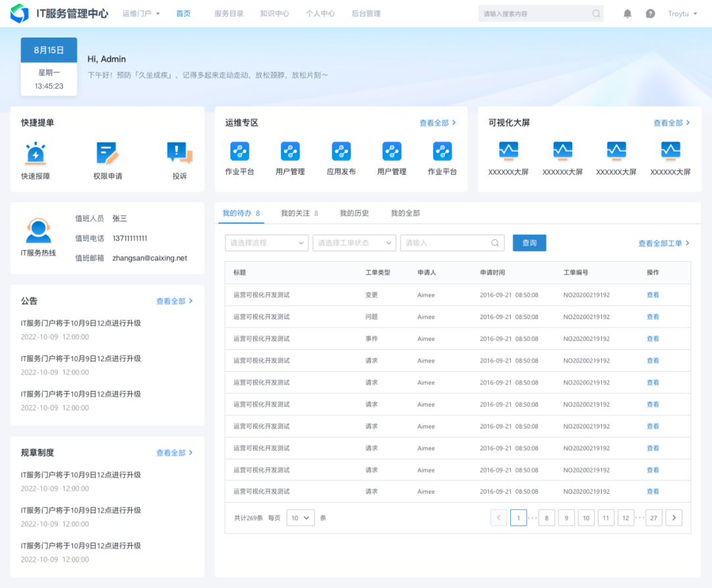Go to next page with right arrow

674,517
